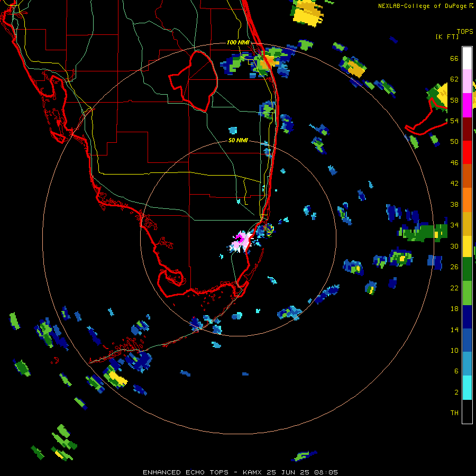Click the "14" legend value

(454, 329)
